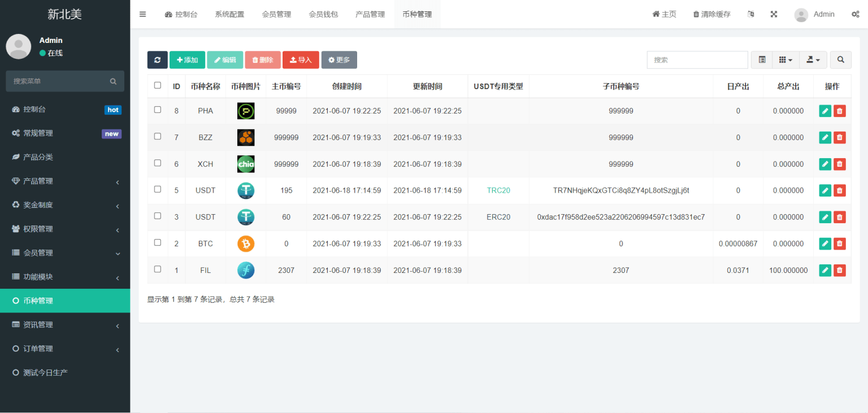Click the refresh icon above the currency table
The height and width of the screenshot is (413, 868).
tap(157, 59)
